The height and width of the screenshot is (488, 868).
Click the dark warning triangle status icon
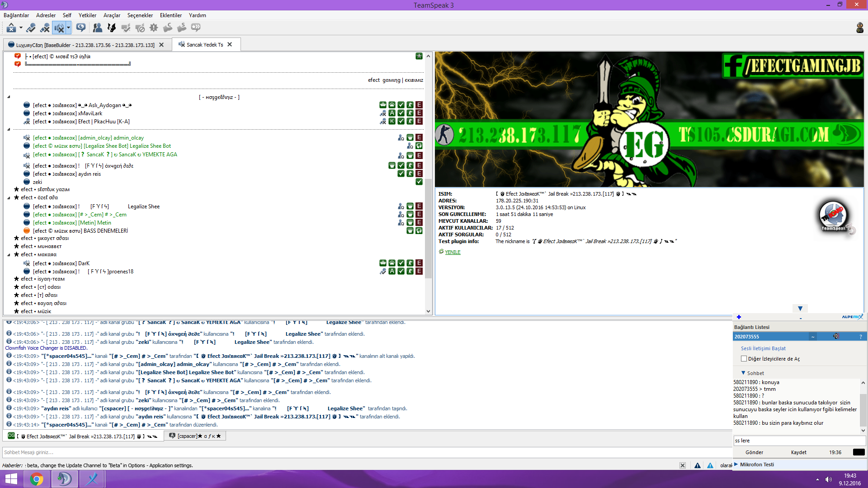pyautogui.click(x=698, y=465)
